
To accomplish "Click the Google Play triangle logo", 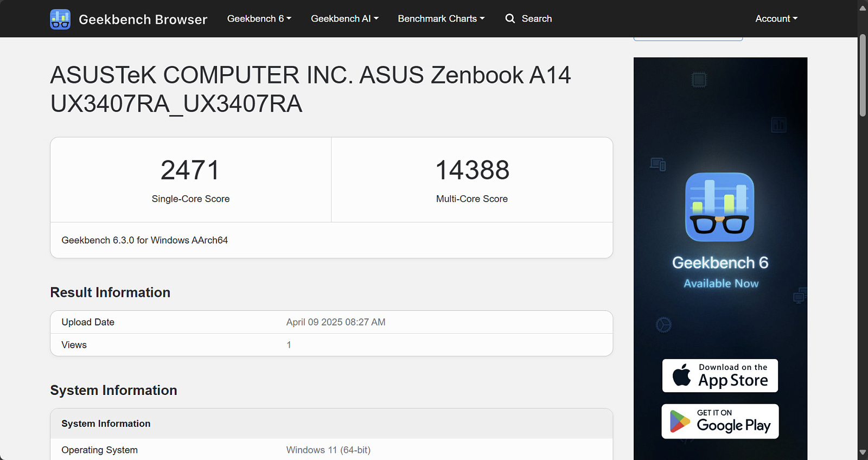I will point(680,421).
